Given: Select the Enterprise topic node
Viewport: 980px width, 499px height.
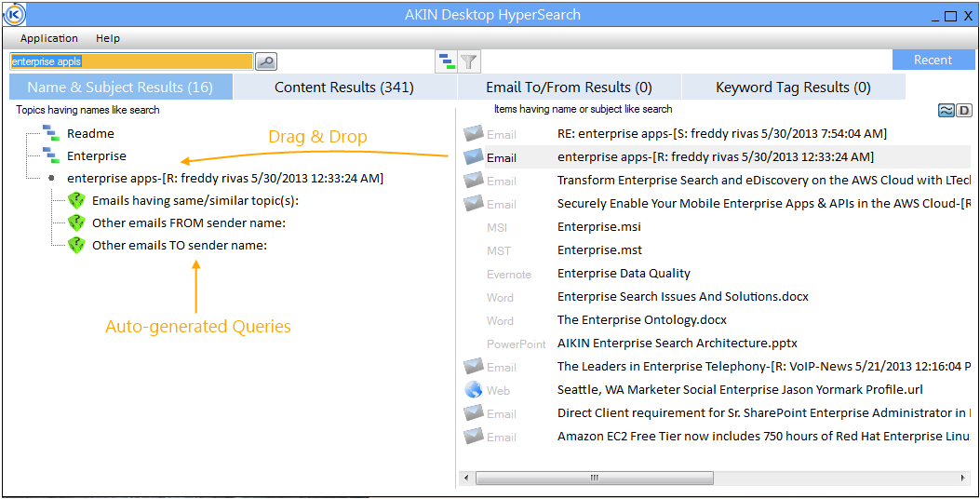Looking at the screenshot, I should tap(97, 155).
